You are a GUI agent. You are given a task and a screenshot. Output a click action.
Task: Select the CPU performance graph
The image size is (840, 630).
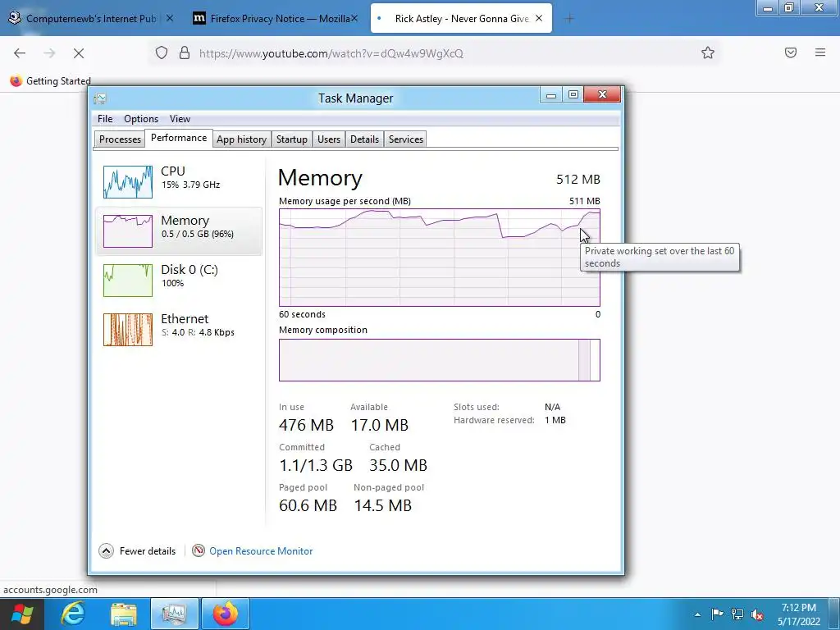click(128, 182)
